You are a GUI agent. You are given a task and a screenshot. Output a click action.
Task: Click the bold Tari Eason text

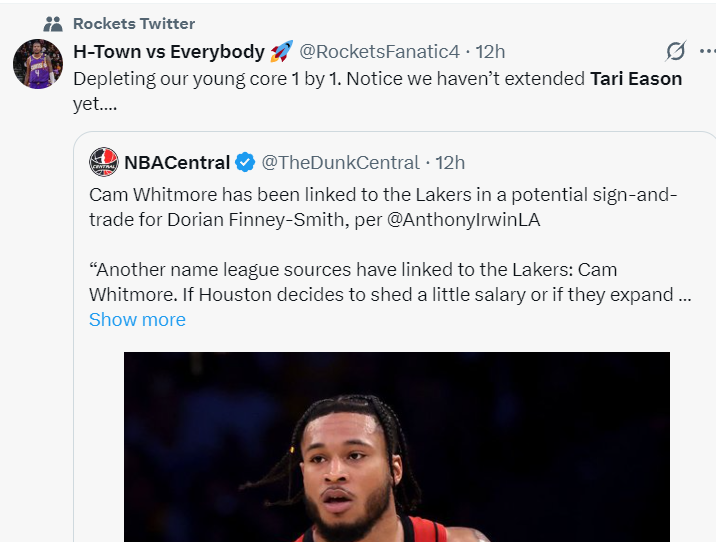click(x=636, y=78)
